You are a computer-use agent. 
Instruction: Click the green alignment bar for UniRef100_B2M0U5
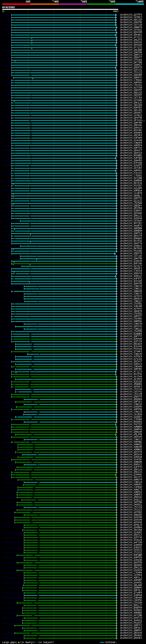64,339
